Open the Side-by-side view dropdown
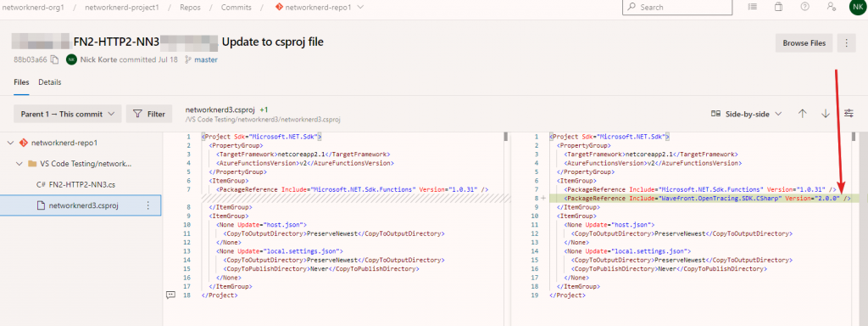 (x=746, y=114)
